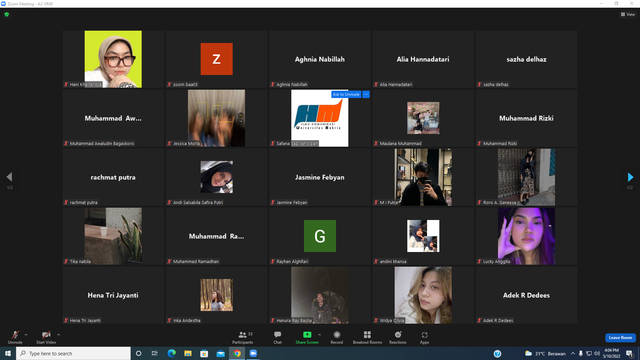Click the taskbar search box

point(73,353)
